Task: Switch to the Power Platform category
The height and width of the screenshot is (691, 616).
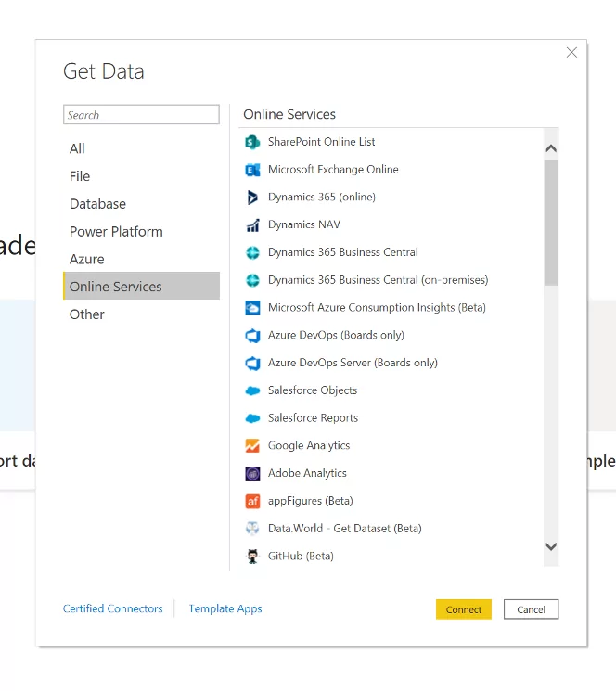Action: (x=141, y=231)
